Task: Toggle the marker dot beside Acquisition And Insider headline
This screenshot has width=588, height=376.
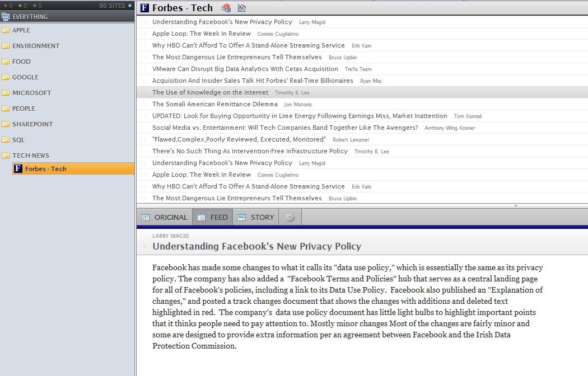Action: (x=144, y=81)
